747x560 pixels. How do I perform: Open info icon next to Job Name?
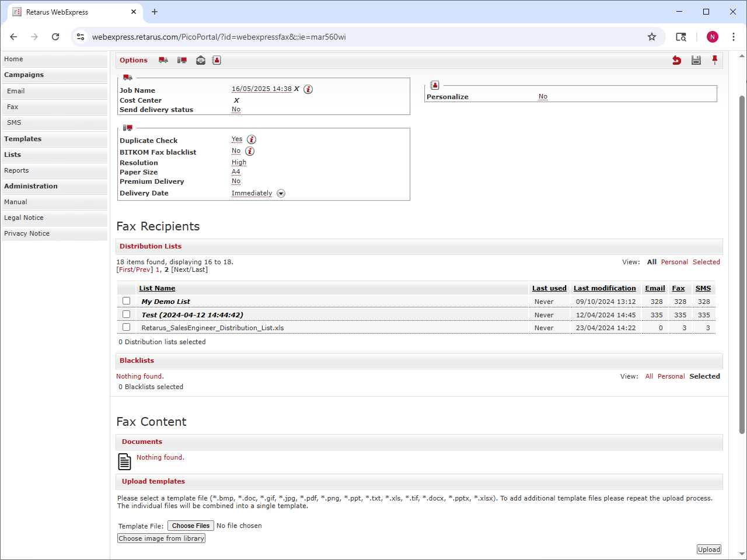pyautogui.click(x=308, y=89)
